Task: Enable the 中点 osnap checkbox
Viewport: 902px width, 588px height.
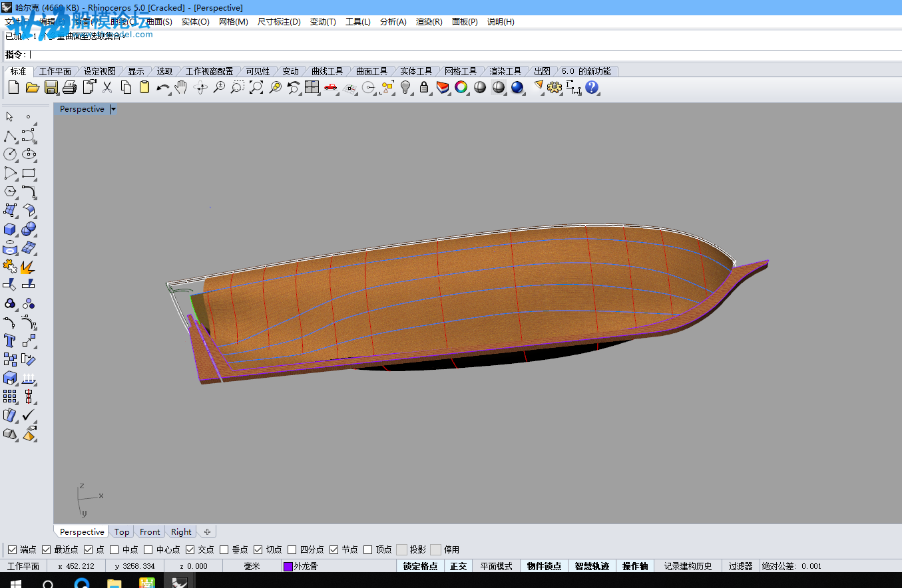Action: pyautogui.click(x=114, y=549)
